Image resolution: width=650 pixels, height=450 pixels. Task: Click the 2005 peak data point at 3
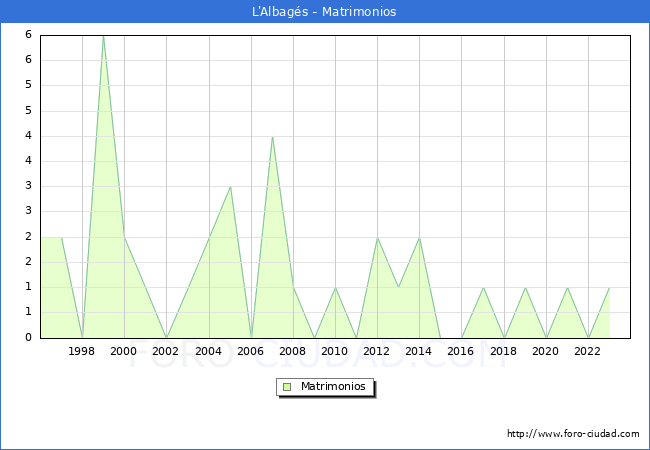click(x=230, y=187)
